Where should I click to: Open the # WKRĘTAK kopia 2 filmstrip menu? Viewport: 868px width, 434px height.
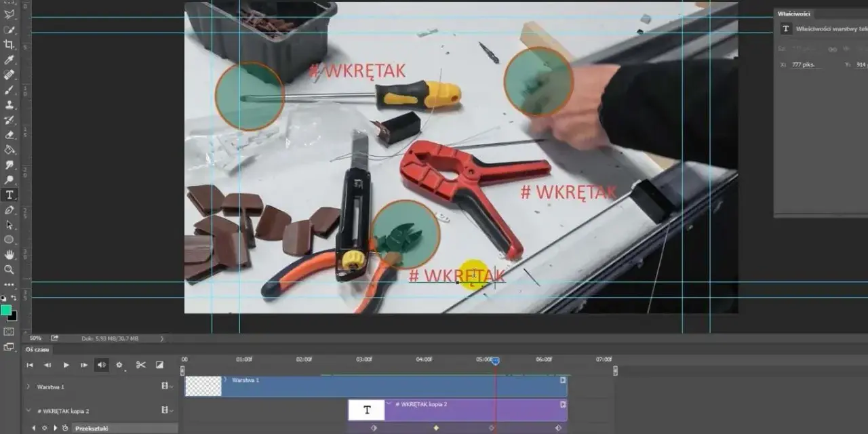point(166,410)
